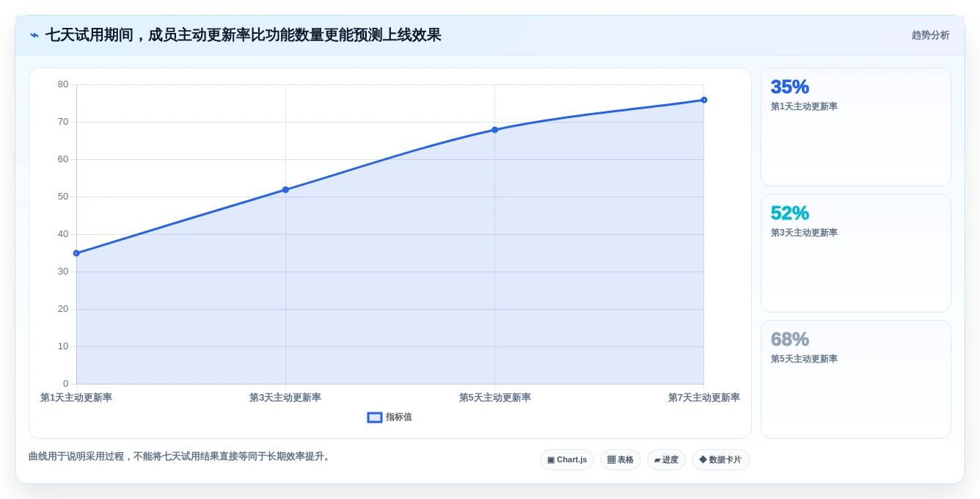Click the y-axis value 50
The width and height of the screenshot is (980, 499).
[63, 197]
